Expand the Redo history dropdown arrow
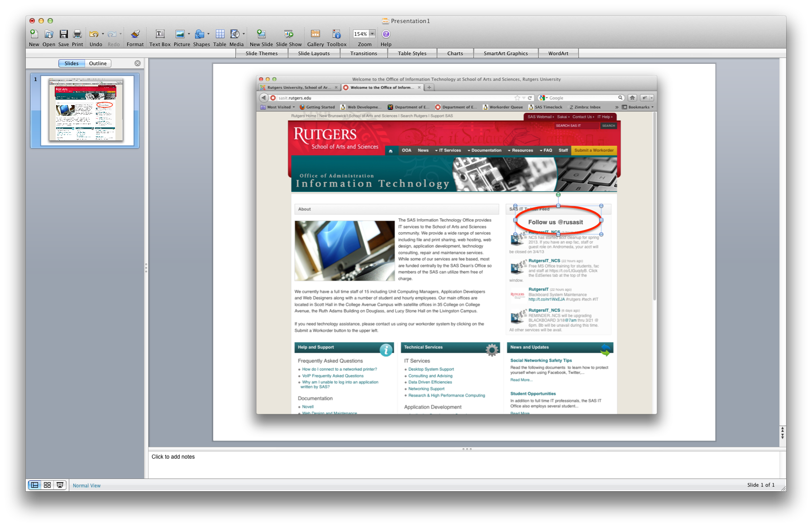The image size is (812, 527). (x=120, y=34)
